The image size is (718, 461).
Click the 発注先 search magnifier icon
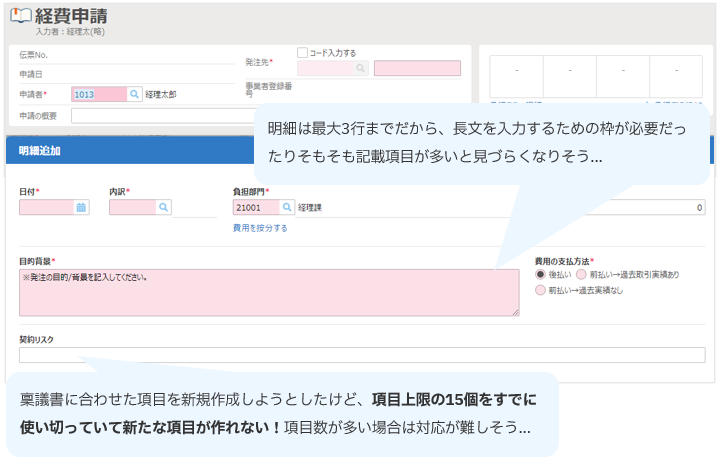pos(361,69)
